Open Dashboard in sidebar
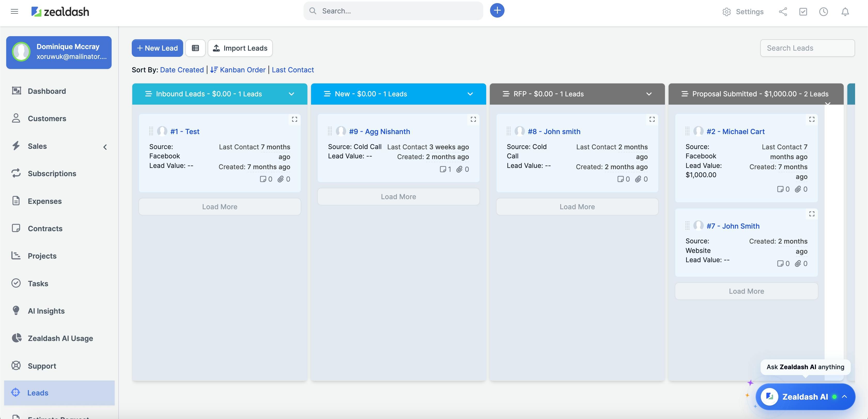868x419 pixels. (59, 91)
